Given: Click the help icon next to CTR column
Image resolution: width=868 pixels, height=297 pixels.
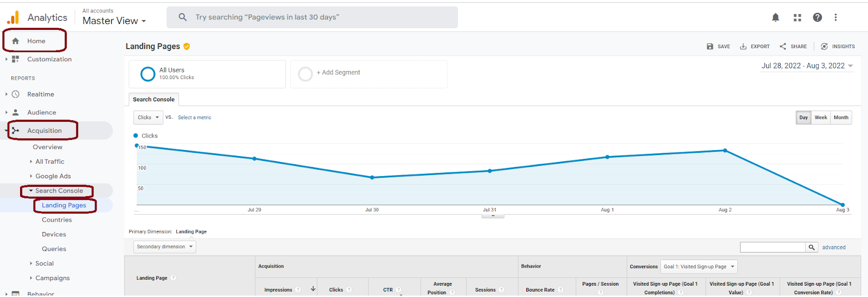Looking at the screenshot, I should (x=398, y=290).
